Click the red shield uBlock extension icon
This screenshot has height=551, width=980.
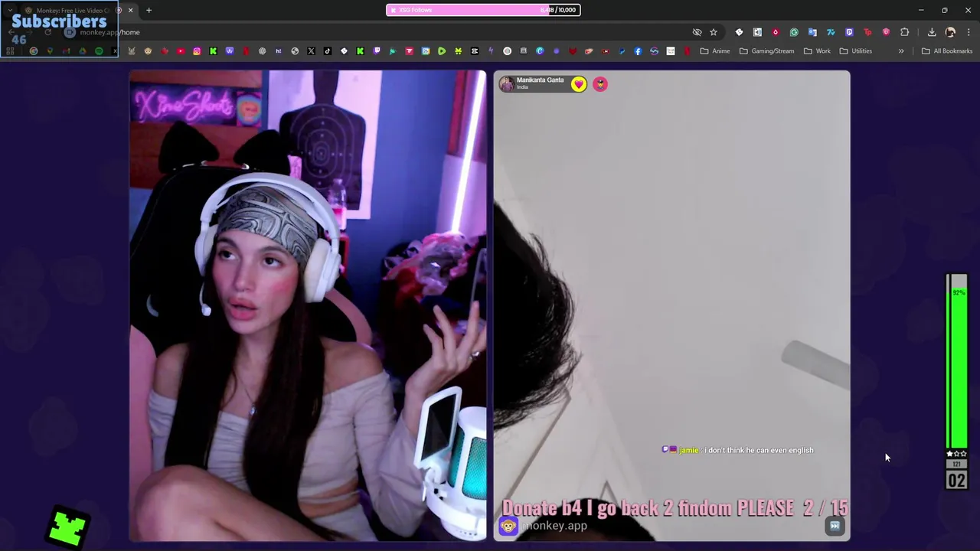pyautogui.click(x=886, y=32)
